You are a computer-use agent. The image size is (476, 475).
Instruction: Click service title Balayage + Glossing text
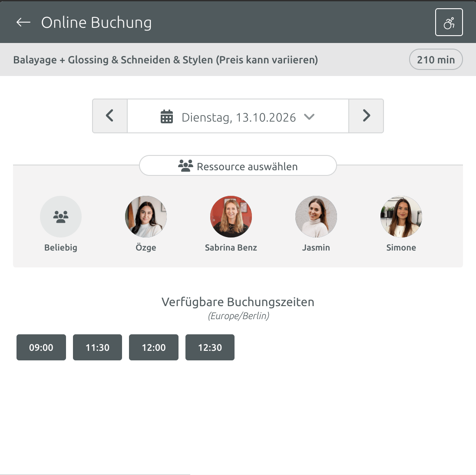(x=165, y=60)
